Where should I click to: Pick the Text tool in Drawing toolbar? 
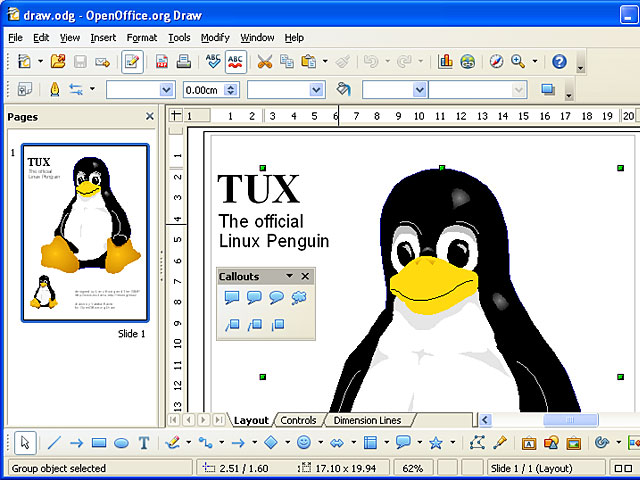click(x=144, y=443)
